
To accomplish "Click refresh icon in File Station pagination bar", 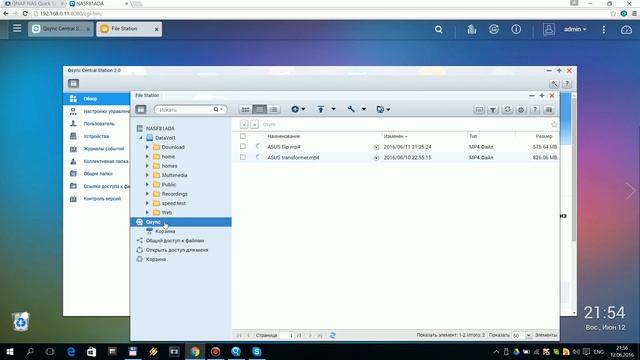I will 333,335.
